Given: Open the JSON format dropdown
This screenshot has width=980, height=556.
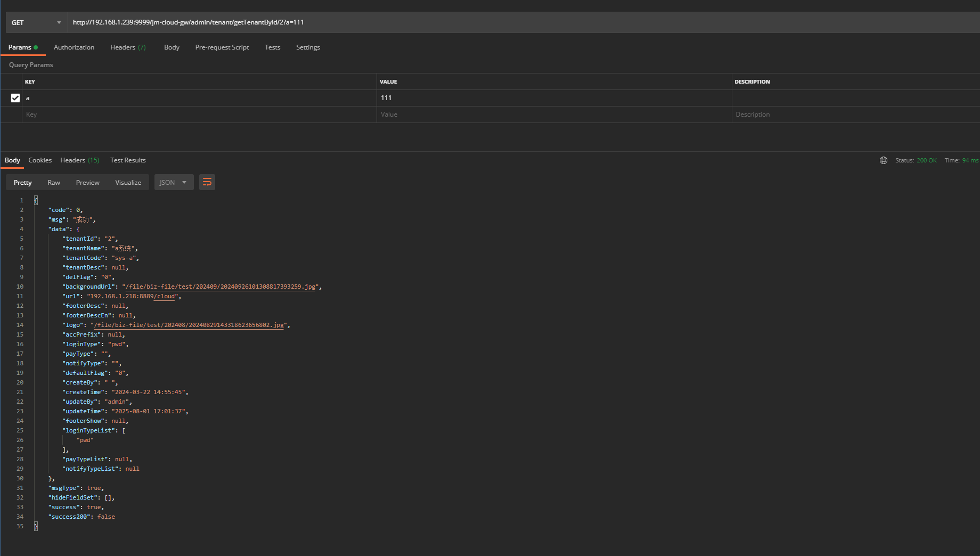Looking at the screenshot, I should tap(174, 182).
